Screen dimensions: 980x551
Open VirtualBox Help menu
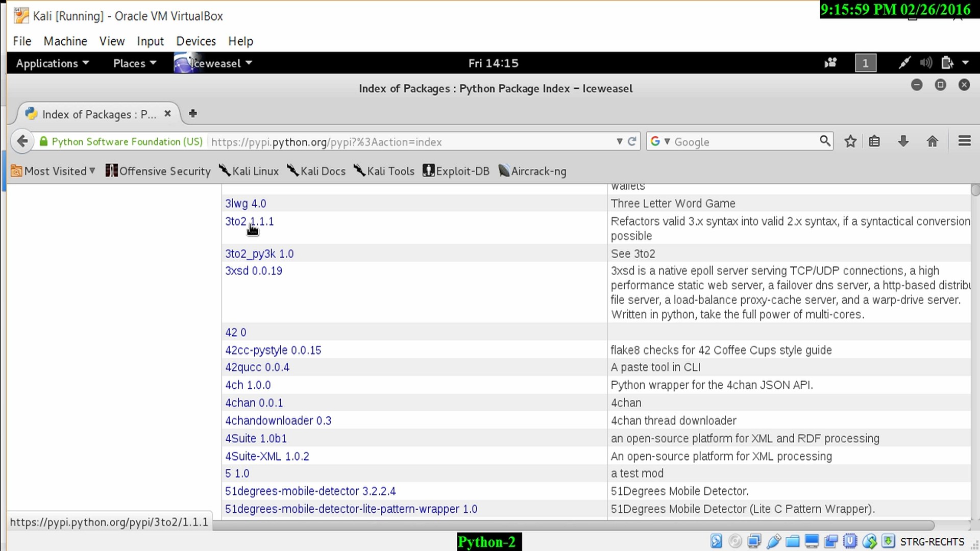pos(240,41)
